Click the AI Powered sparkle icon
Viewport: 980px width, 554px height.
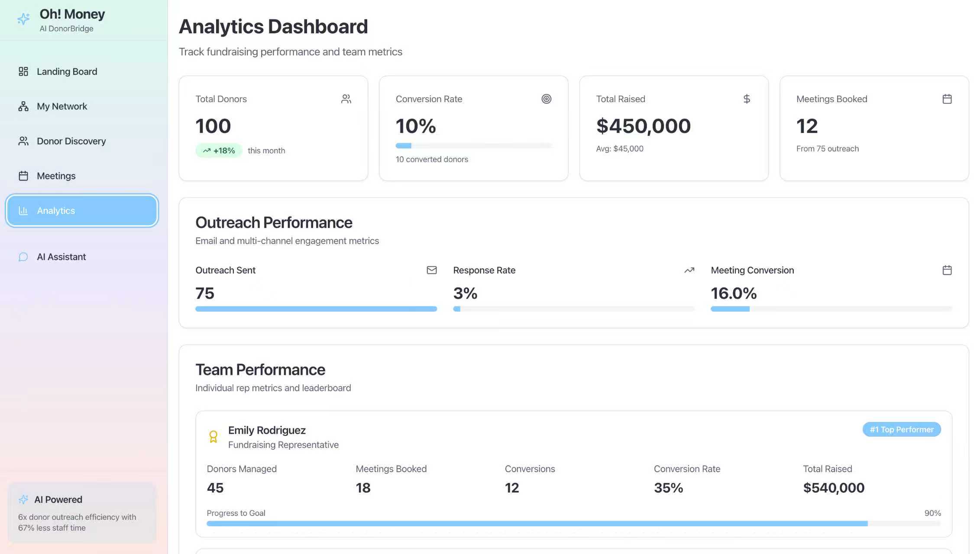point(23,499)
